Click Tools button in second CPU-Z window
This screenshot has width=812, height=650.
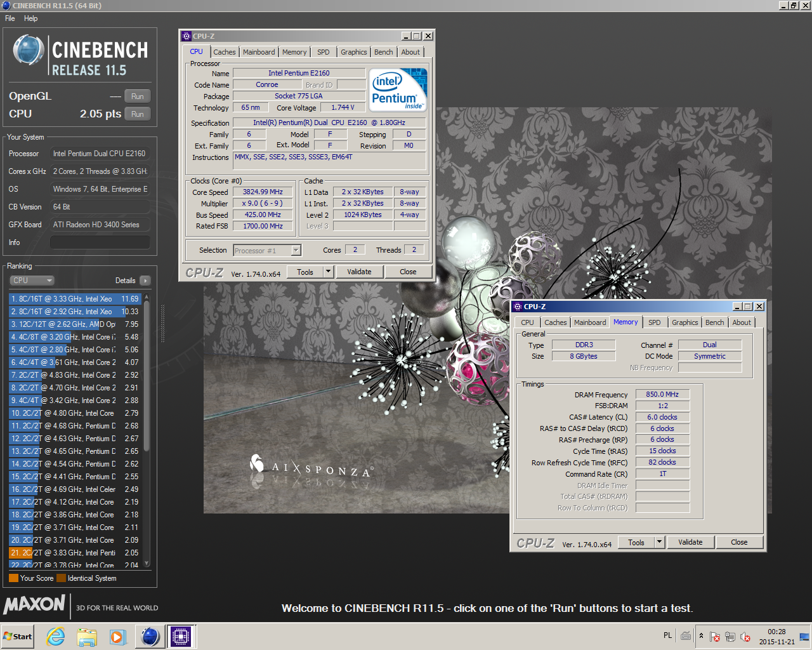636,543
